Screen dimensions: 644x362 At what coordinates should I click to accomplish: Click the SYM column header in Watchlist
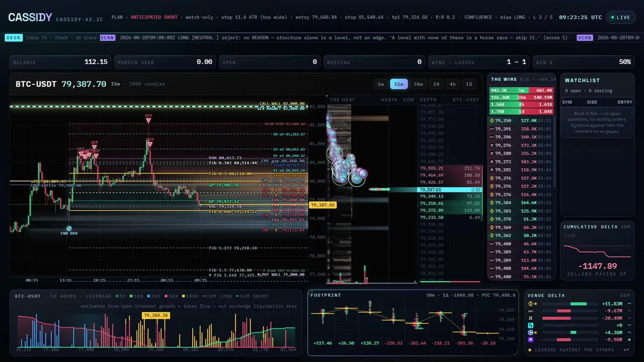click(x=567, y=102)
